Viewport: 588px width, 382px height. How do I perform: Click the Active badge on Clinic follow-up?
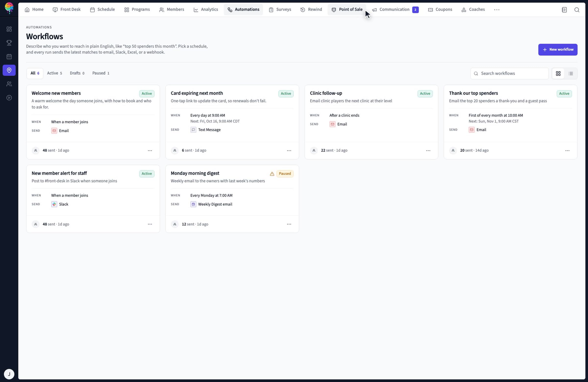tap(425, 94)
